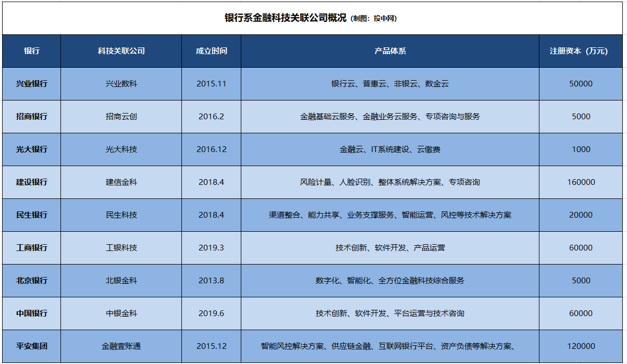Click the 招商银行 cell

[32, 117]
